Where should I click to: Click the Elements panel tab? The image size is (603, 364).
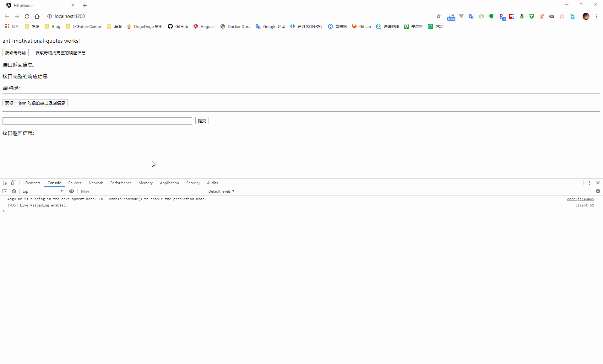pyautogui.click(x=32, y=183)
